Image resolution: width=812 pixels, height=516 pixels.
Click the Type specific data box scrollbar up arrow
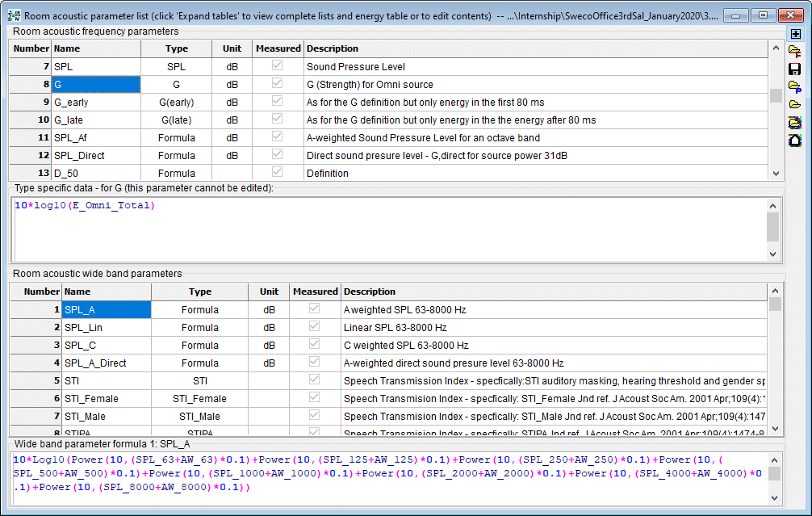point(773,206)
